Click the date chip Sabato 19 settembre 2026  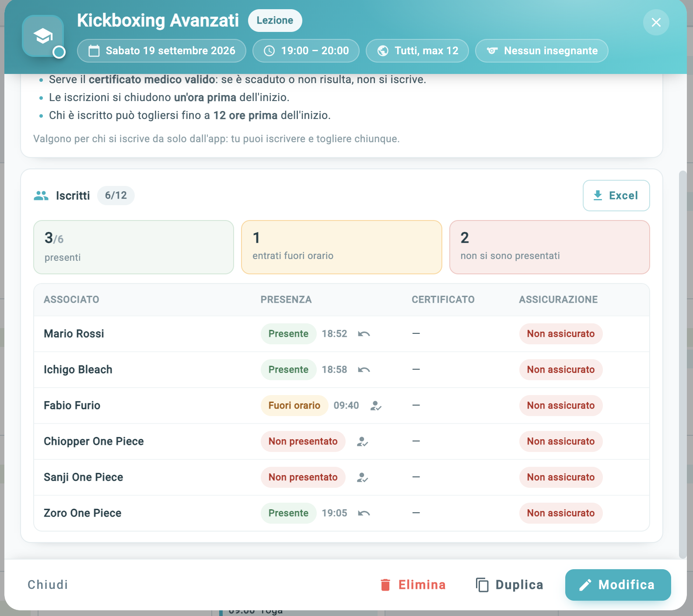coord(161,51)
